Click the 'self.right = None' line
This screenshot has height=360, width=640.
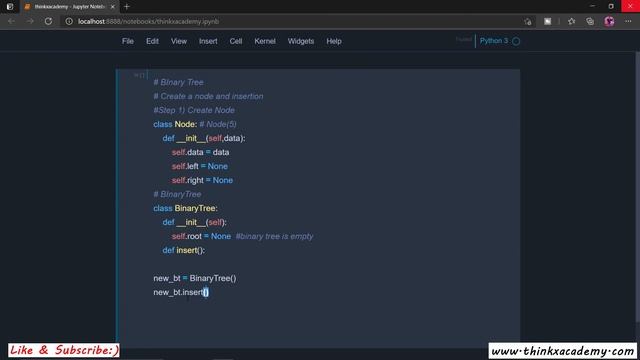(x=202, y=180)
